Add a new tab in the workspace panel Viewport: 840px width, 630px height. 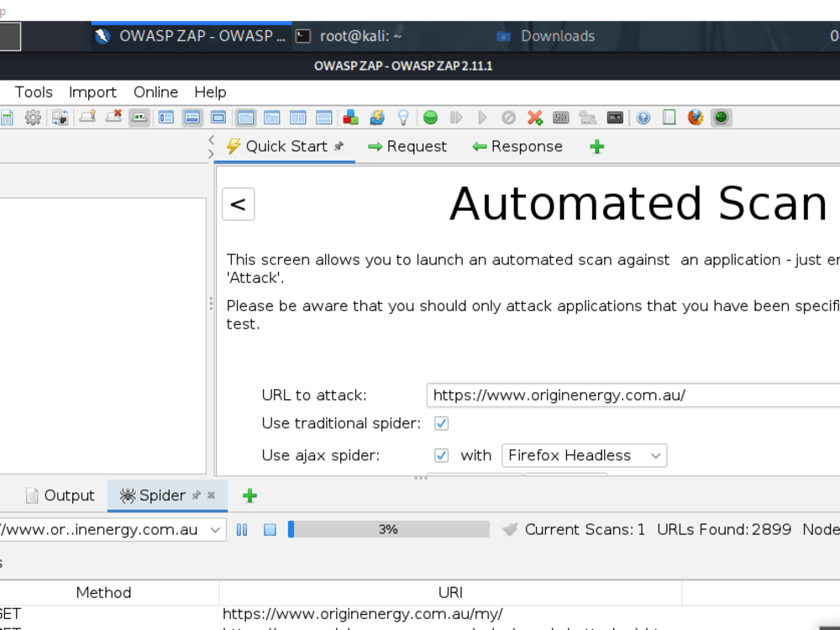pyautogui.click(x=596, y=147)
